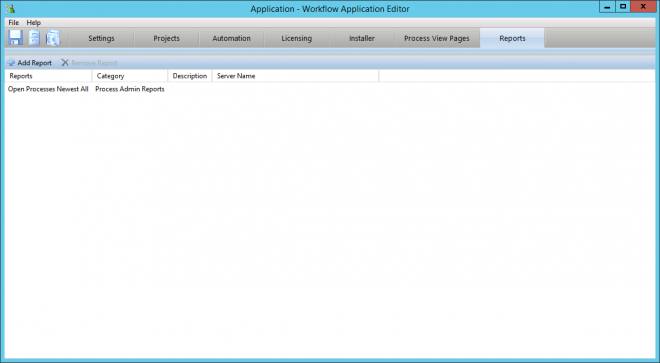Click the Description column header
The image size is (660, 363).
tap(190, 76)
